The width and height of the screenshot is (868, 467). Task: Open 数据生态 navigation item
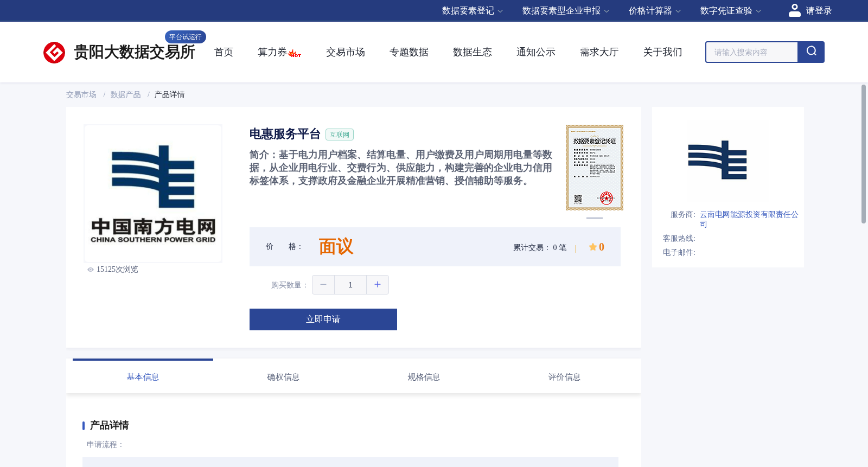click(473, 52)
